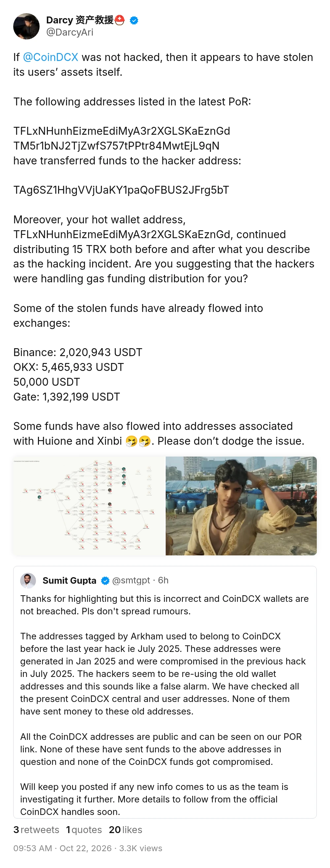Click Sumit Gupta's small avatar
This screenshot has height=868, width=330.
tap(28, 580)
